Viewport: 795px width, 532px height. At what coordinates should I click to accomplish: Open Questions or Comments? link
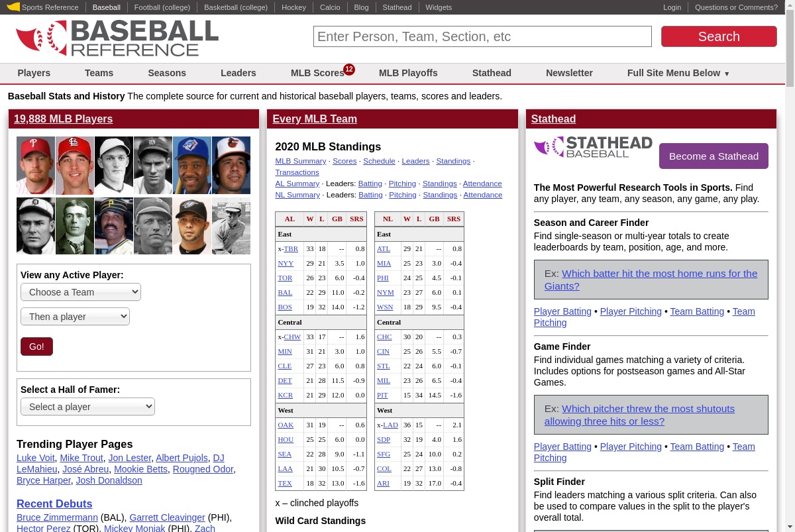pos(736,7)
